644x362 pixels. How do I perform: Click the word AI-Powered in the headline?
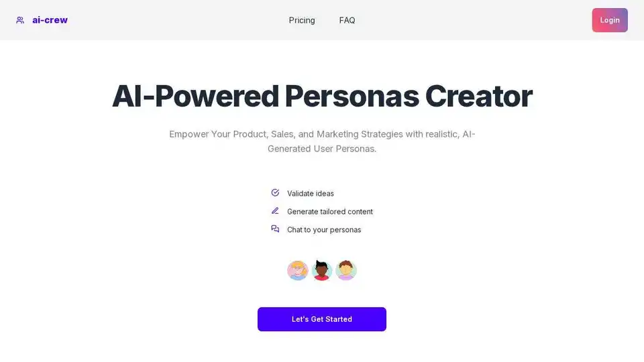(195, 97)
